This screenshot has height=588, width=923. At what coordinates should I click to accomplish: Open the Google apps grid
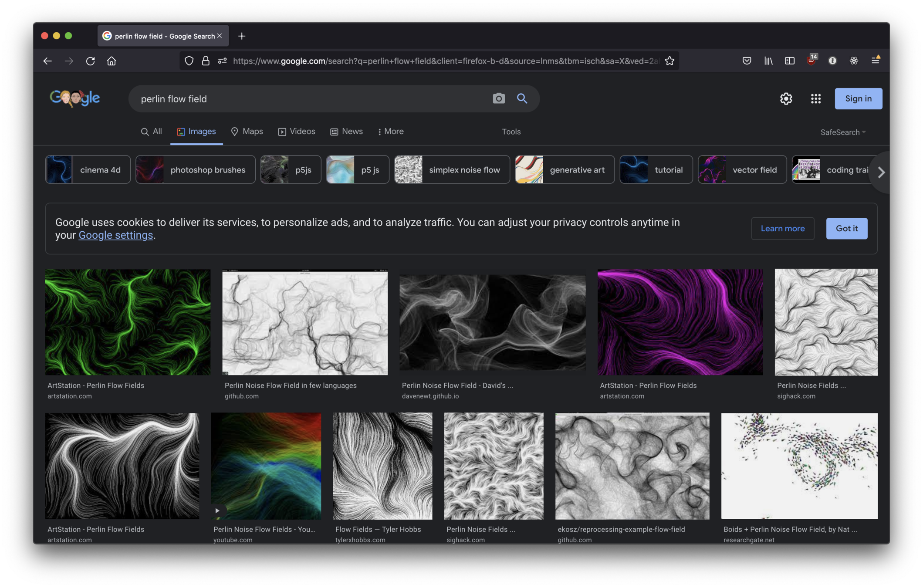815,98
